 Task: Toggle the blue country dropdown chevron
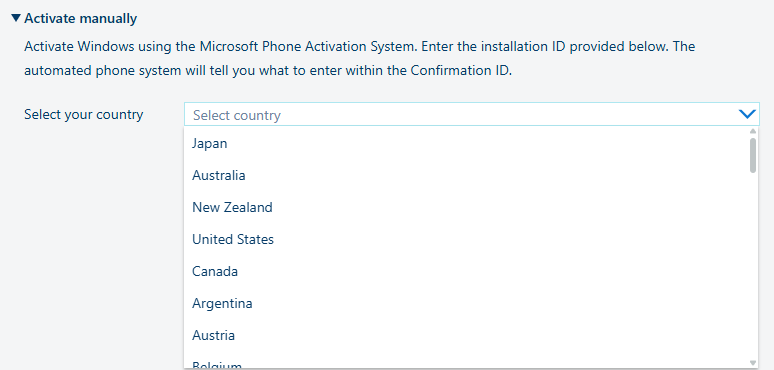pyautogui.click(x=747, y=114)
